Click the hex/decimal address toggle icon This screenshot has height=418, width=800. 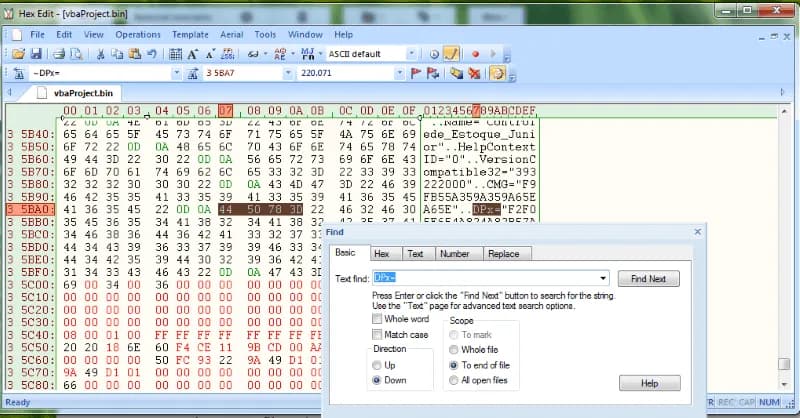click(x=228, y=54)
